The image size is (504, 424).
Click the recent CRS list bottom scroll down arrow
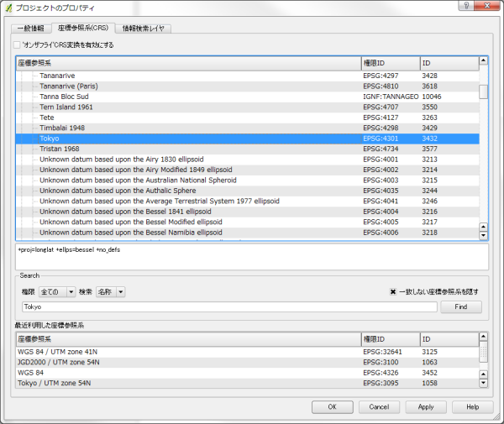[483, 383]
